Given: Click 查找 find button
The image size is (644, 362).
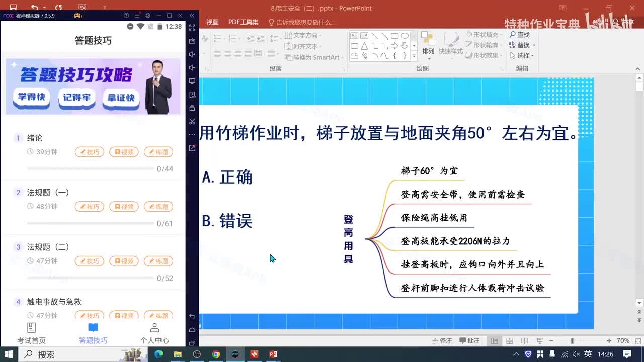Looking at the screenshot, I should coord(520,35).
